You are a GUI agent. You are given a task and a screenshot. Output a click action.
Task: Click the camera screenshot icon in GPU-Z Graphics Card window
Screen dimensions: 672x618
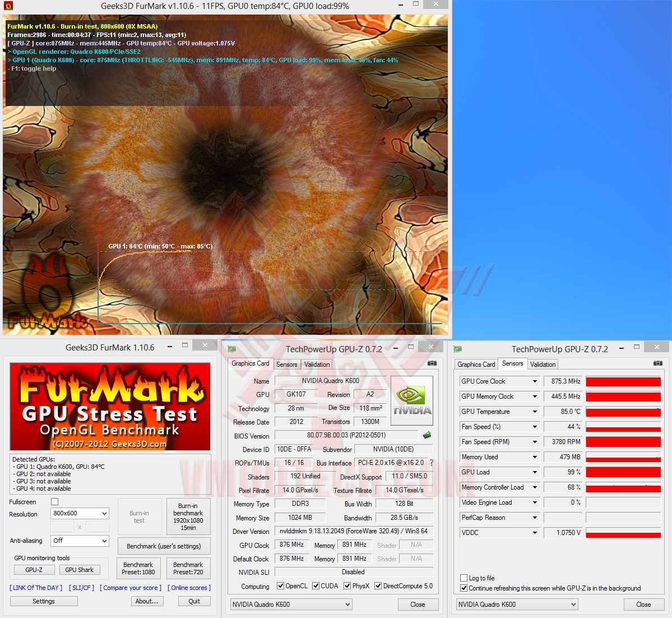coord(432,363)
